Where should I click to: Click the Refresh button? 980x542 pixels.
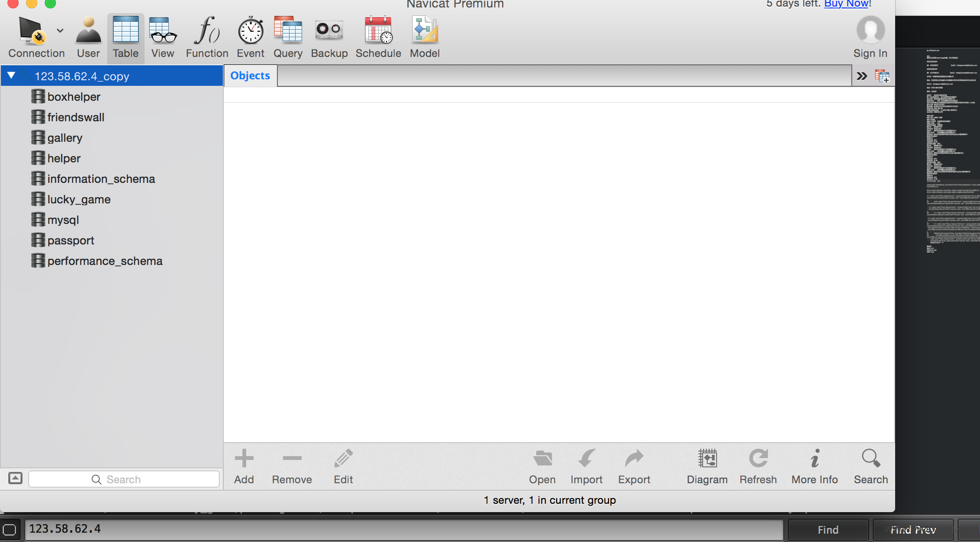point(758,466)
